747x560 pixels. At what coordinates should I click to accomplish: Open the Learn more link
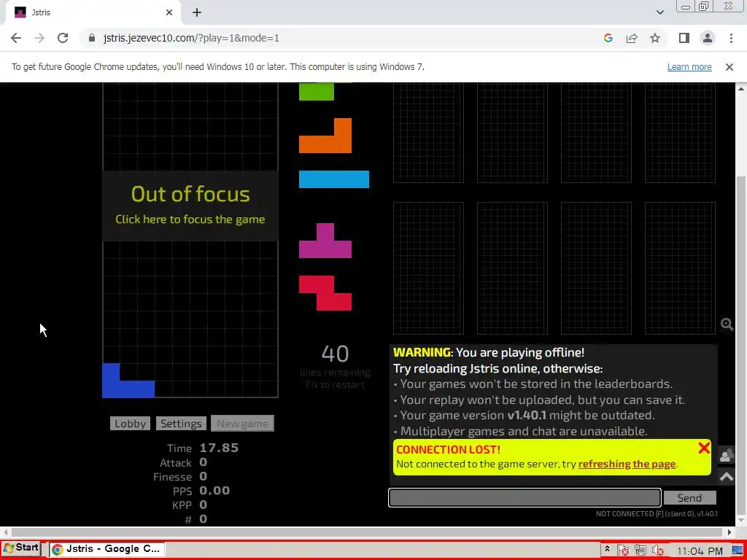(x=689, y=67)
